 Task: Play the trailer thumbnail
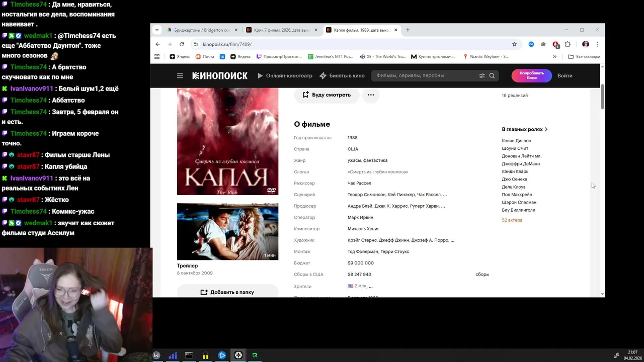227,231
